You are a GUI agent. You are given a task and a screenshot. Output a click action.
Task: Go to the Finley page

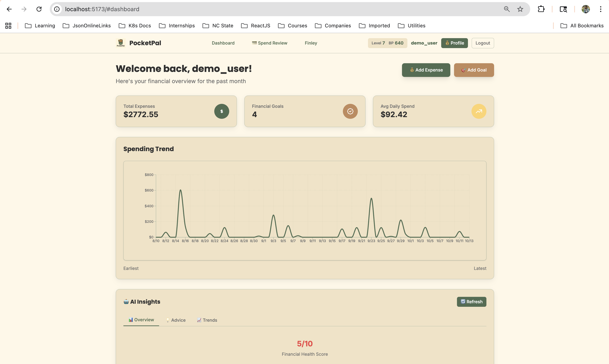pyautogui.click(x=311, y=43)
